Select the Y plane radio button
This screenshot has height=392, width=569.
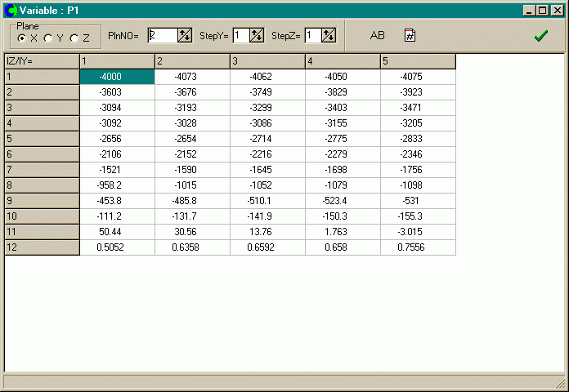(x=48, y=38)
